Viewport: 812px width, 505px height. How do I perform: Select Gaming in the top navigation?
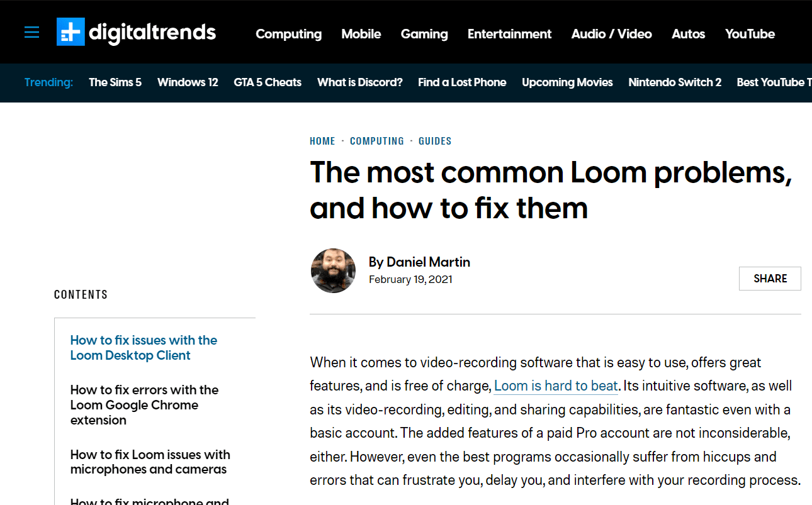pos(424,34)
